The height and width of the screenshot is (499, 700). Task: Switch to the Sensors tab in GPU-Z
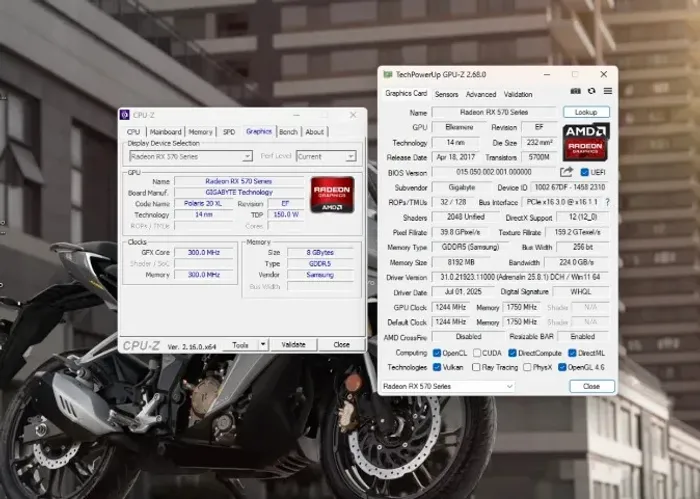tap(446, 94)
